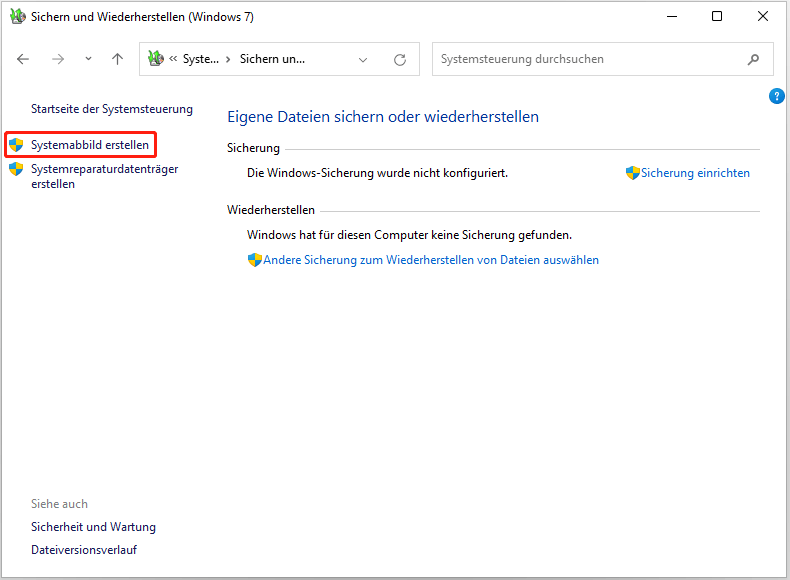This screenshot has height=580, width=790.
Task: Choose 'Andere Sicherung zum Wiederherstellen' link
Action: (431, 260)
